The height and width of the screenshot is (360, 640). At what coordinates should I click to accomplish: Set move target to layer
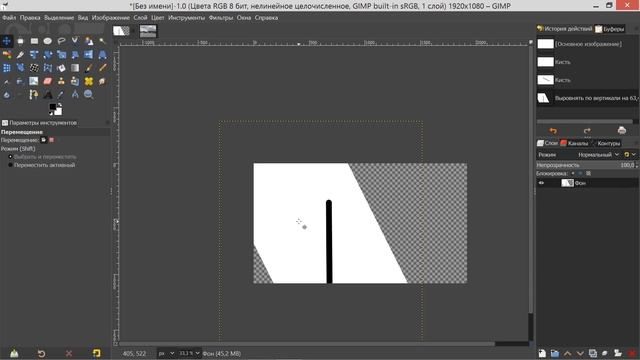click(44, 140)
